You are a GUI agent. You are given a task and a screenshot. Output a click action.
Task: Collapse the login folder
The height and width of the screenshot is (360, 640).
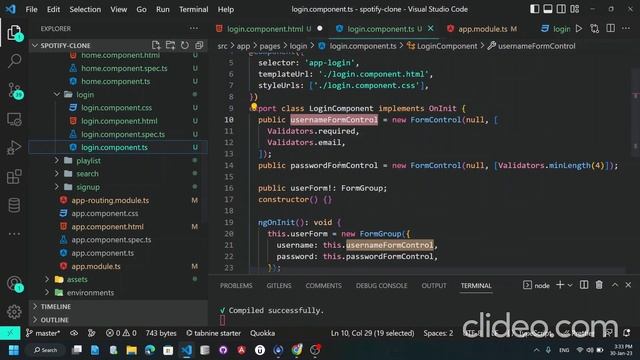57,94
